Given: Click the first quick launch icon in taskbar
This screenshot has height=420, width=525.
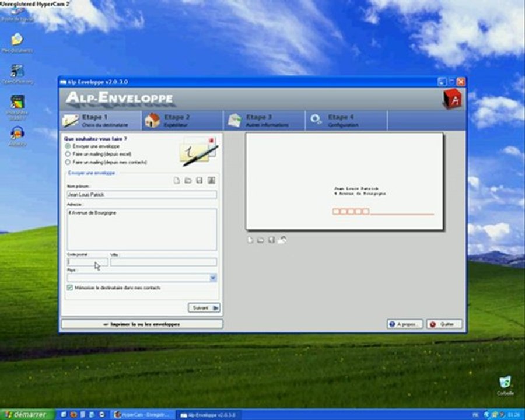Looking at the screenshot, I should pyautogui.click(x=63, y=415).
